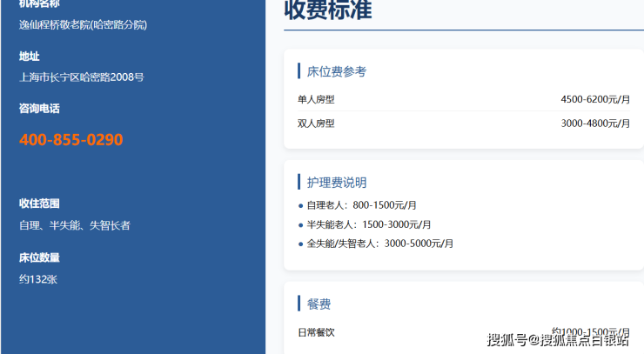Select the 护理费说明 section title
Screen dimensions: 644x354
pyautogui.click(x=337, y=183)
